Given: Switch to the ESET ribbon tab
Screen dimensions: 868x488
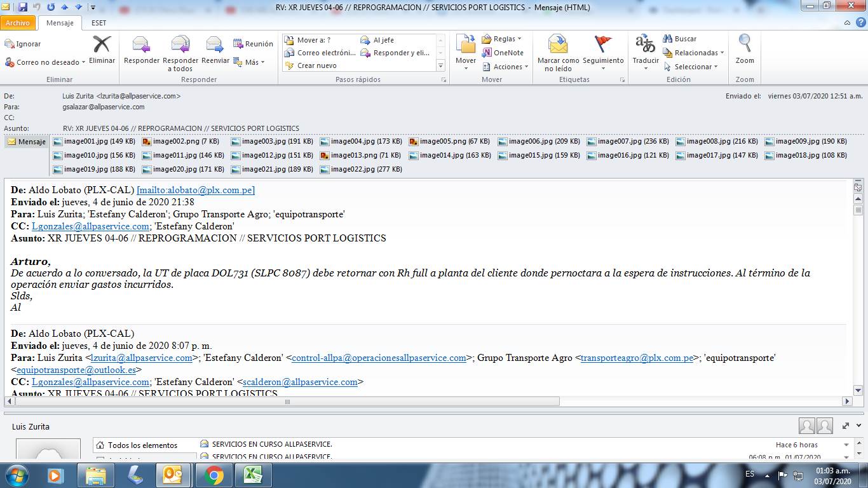Looking at the screenshot, I should pos(98,23).
